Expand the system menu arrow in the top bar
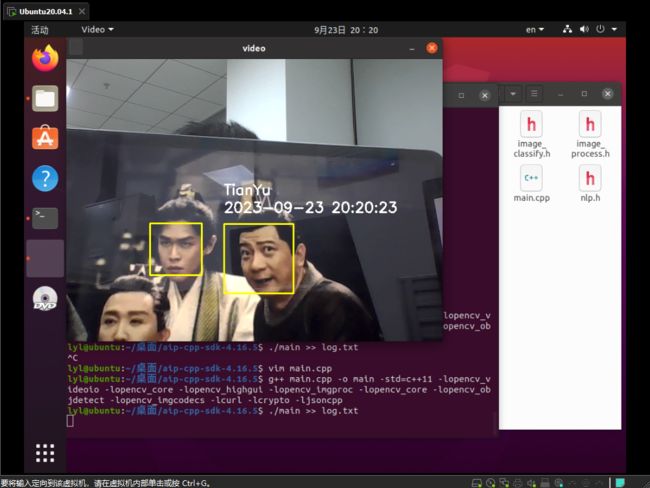The width and height of the screenshot is (650, 488). pos(614,29)
